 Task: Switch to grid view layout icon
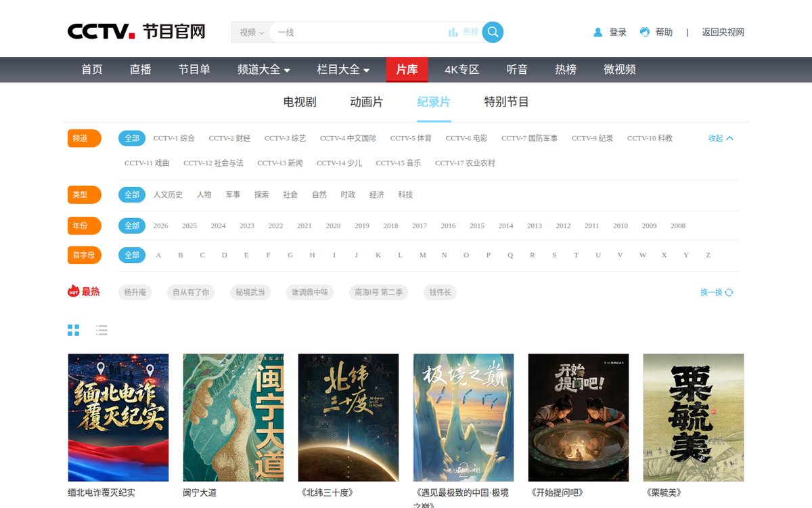[73, 330]
